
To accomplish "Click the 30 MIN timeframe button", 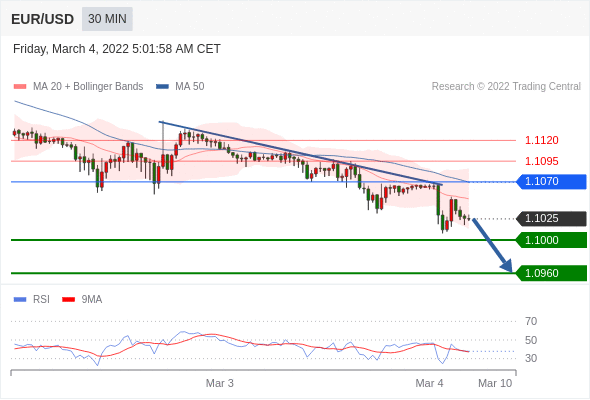I will [107, 19].
